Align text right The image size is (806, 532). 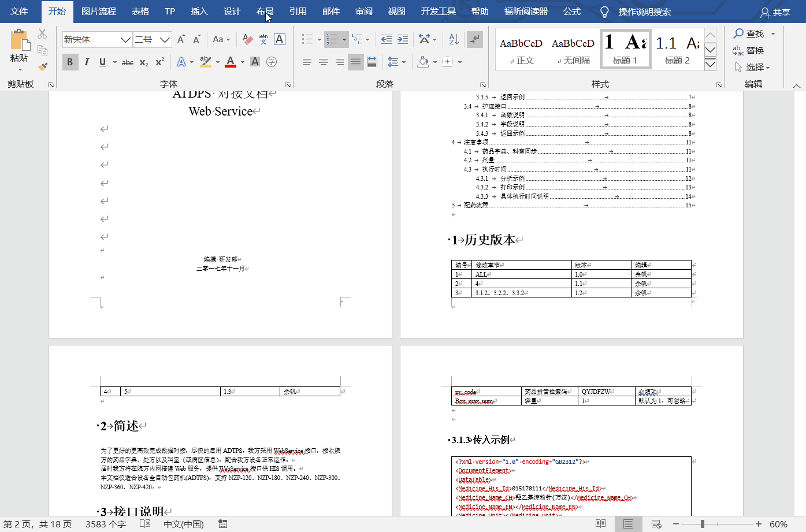[340, 62]
